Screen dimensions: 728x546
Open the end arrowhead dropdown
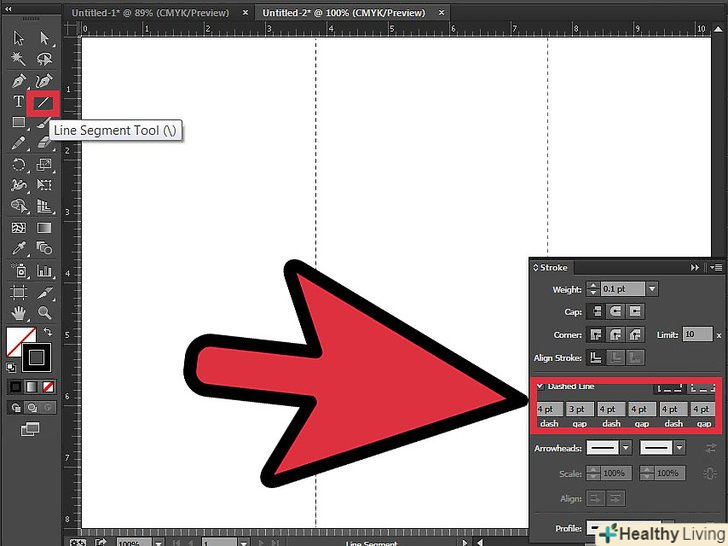[x=679, y=448]
